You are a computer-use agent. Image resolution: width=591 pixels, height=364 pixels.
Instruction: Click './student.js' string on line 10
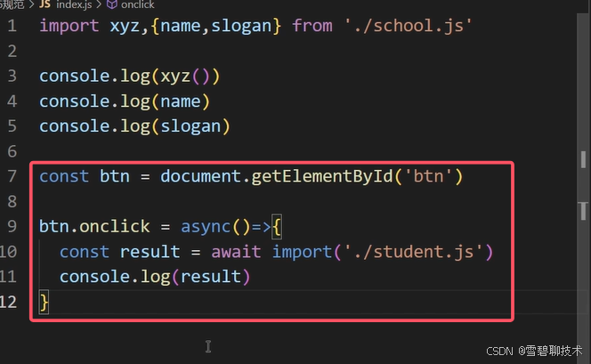[413, 252]
